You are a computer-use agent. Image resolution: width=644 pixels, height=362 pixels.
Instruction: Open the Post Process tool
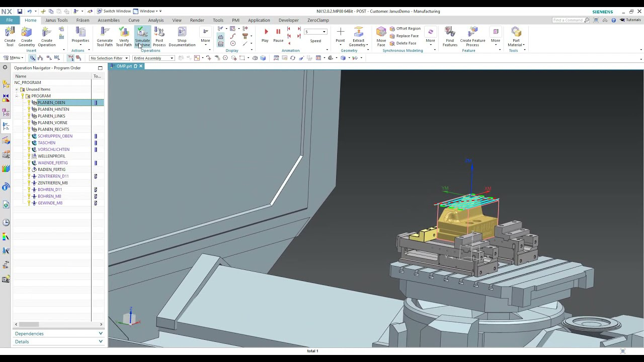[x=159, y=37]
